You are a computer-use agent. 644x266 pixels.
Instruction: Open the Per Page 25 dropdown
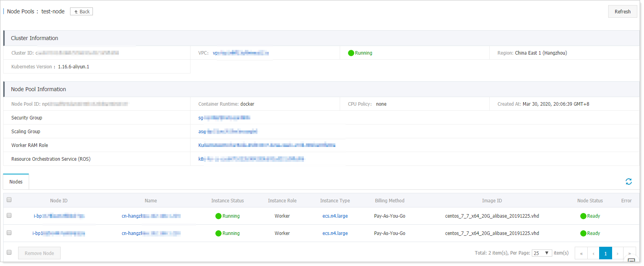542,253
